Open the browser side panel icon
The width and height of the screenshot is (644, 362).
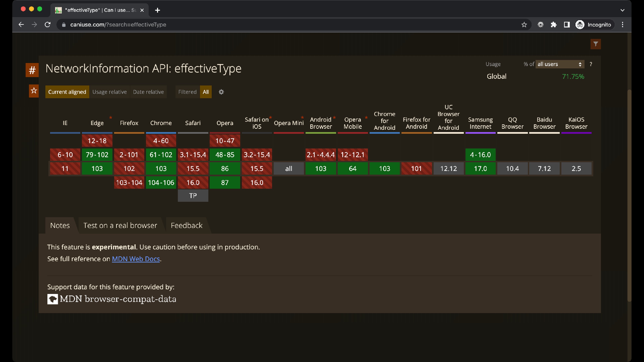[x=567, y=24]
